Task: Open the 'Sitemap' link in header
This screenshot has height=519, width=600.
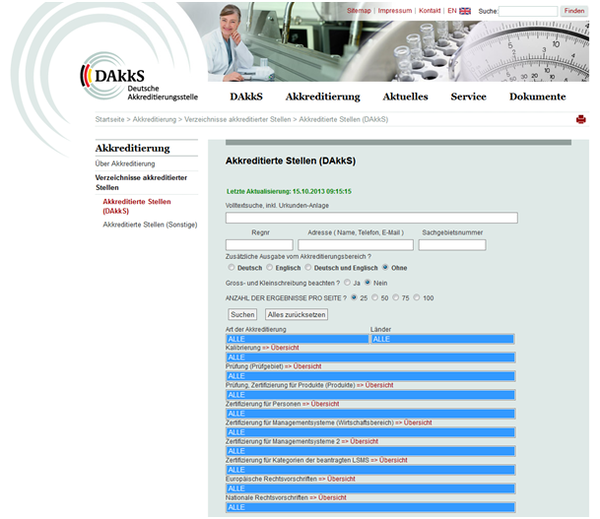Action: pos(358,11)
